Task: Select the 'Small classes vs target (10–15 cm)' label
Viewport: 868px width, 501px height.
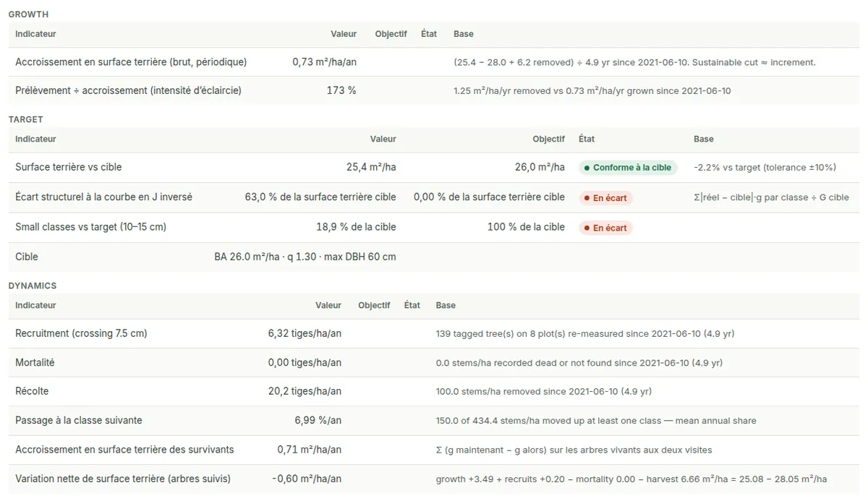Action: (x=91, y=227)
